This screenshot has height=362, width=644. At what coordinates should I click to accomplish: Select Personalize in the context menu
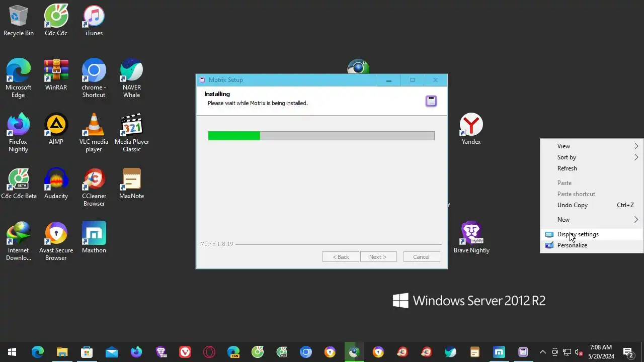[592, 245]
